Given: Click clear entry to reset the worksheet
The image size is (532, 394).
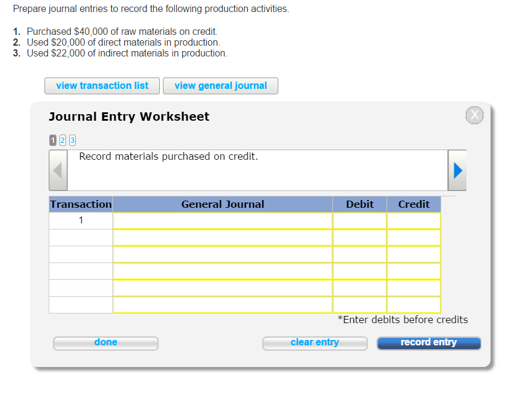Looking at the screenshot, I should tap(314, 342).
